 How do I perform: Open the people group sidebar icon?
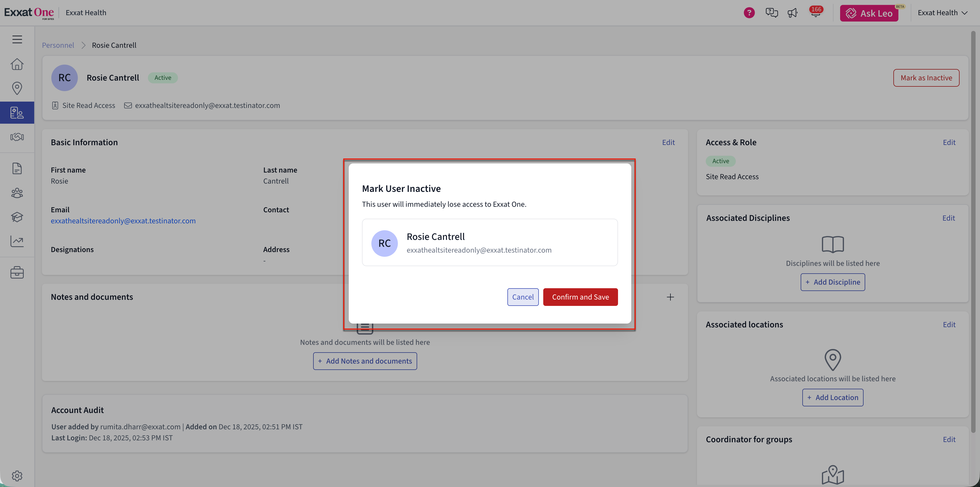(17, 193)
